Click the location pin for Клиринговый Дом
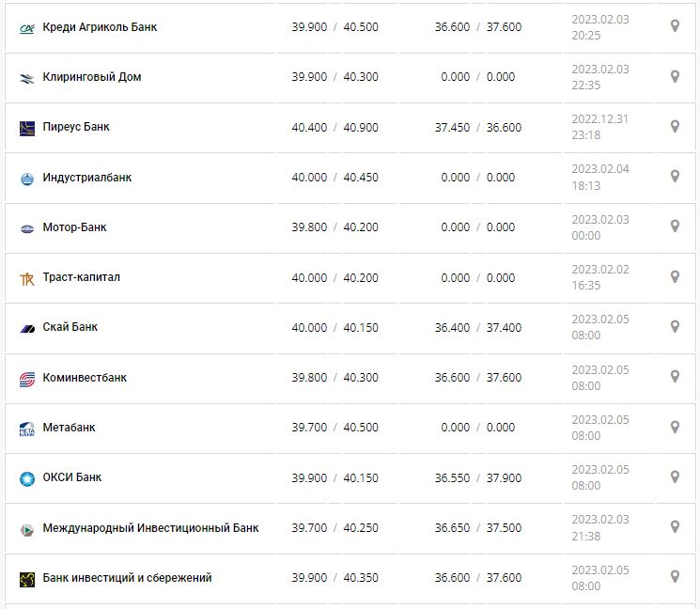 click(675, 76)
